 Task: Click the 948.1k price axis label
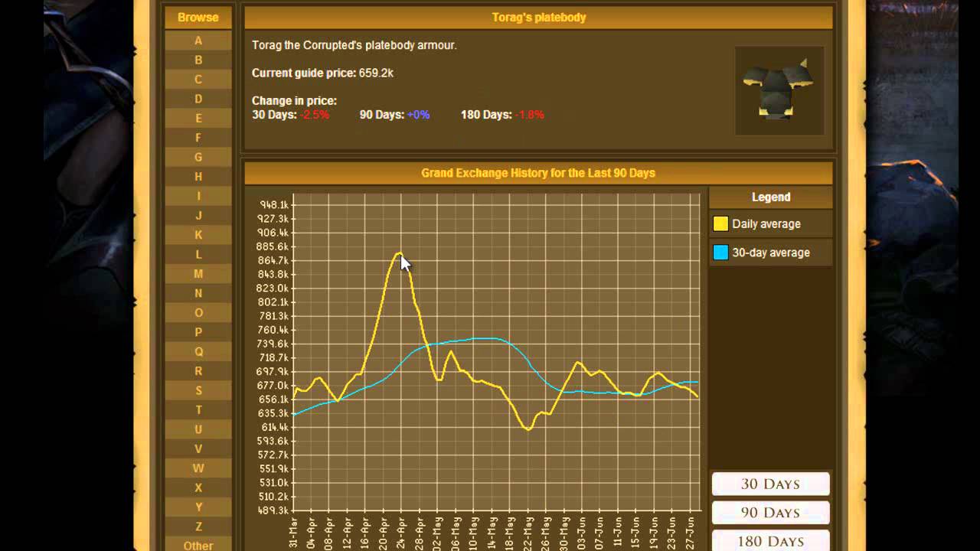274,204
